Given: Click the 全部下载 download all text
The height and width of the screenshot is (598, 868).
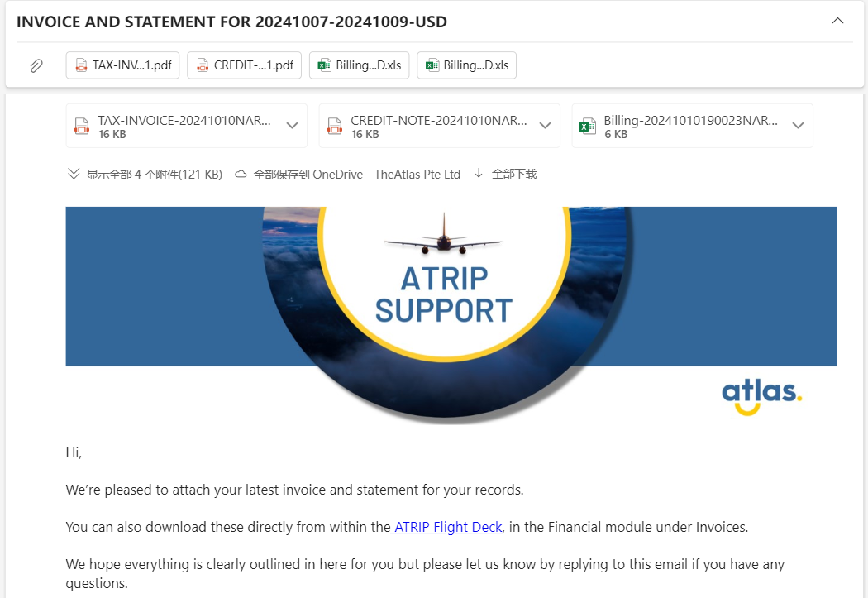Looking at the screenshot, I should tap(514, 175).
